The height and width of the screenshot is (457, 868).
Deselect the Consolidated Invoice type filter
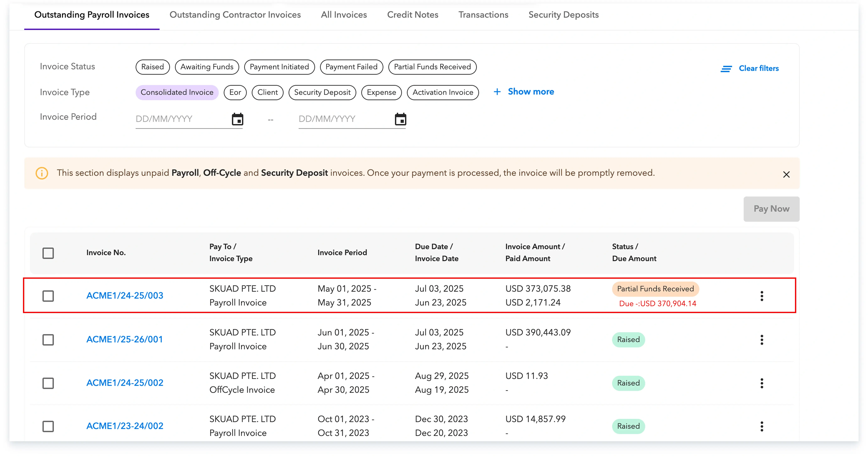(177, 92)
